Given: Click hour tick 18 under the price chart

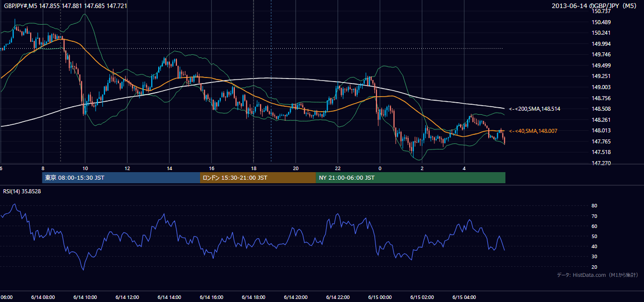Looking at the screenshot, I should (x=253, y=168).
